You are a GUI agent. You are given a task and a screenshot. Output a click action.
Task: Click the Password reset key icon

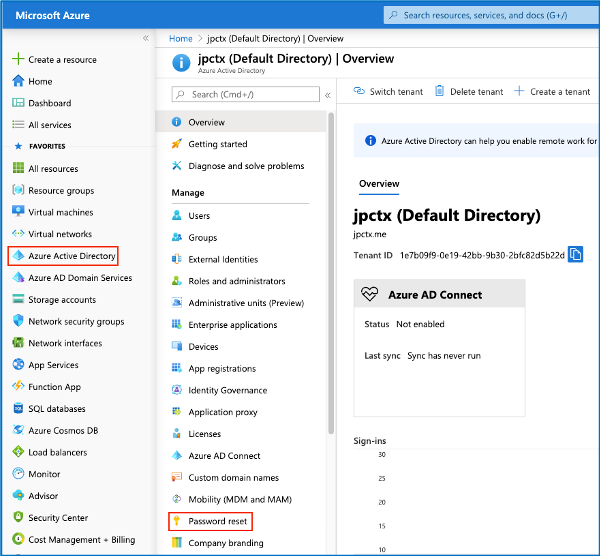tap(177, 522)
